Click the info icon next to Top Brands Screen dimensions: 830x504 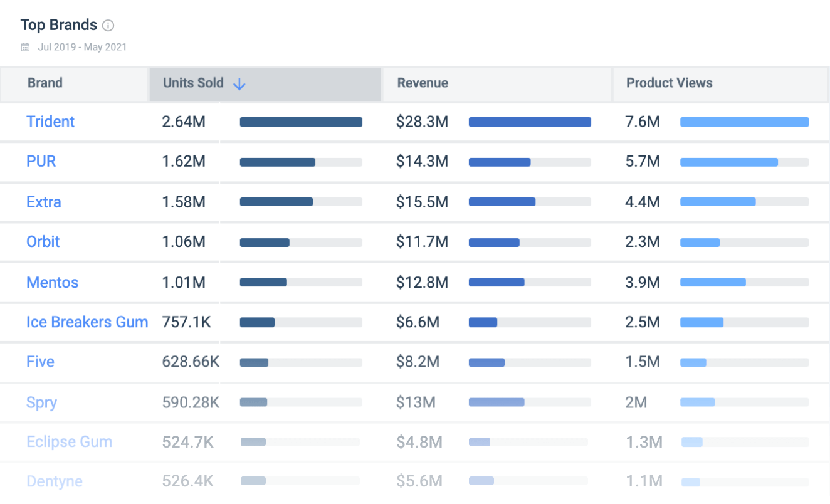(108, 25)
